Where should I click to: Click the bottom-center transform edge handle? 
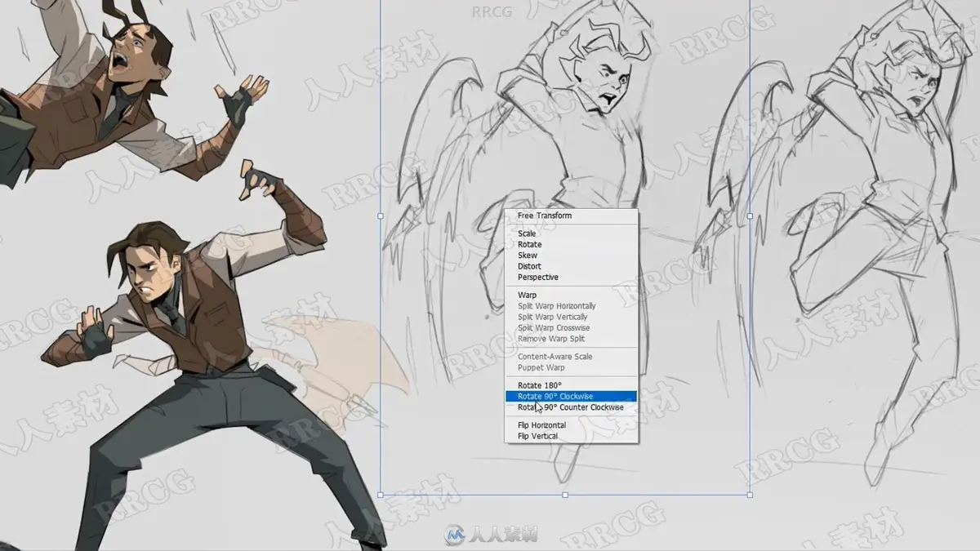click(x=565, y=495)
